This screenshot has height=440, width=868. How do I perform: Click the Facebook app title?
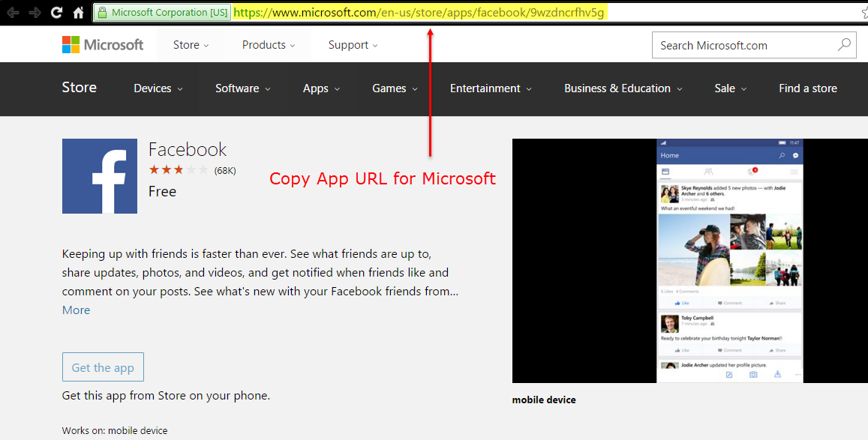pos(188,149)
